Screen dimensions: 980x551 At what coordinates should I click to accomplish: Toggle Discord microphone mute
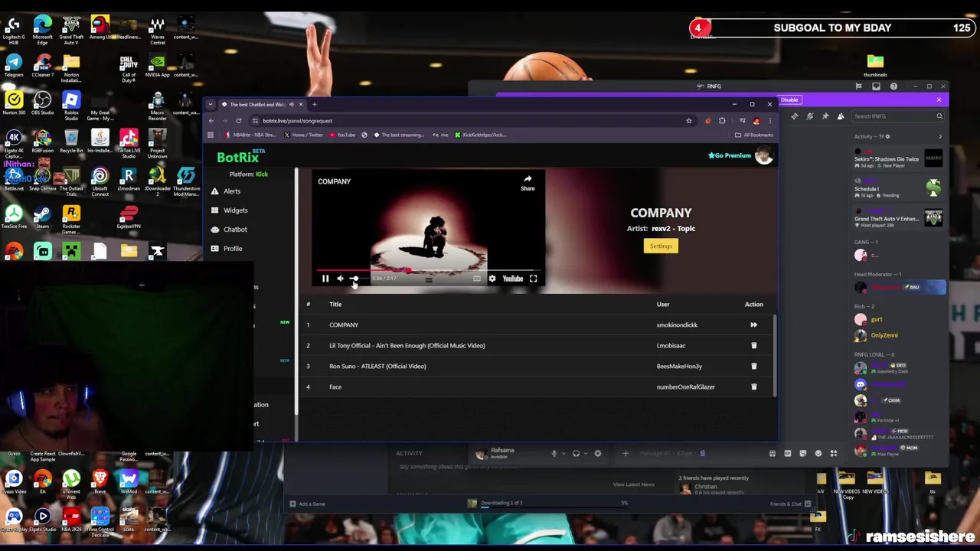[x=554, y=454]
